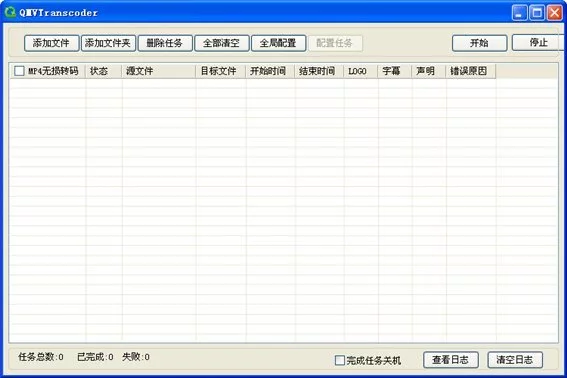
Task: Select the 错误原因 column header
Action: coord(471,71)
